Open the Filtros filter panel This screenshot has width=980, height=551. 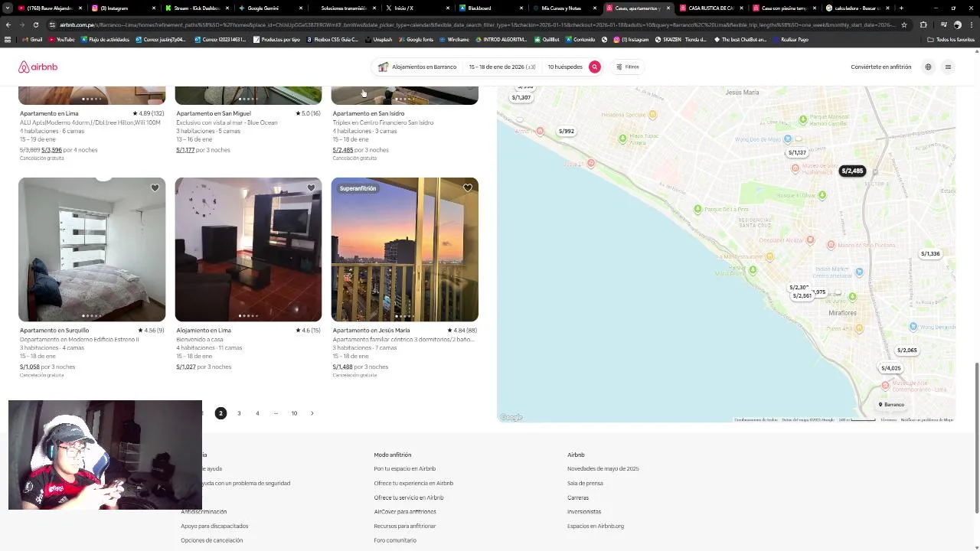628,67
